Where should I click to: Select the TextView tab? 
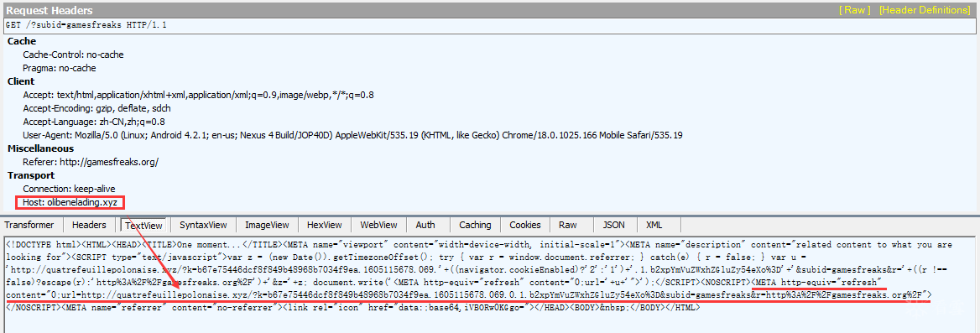143,226
